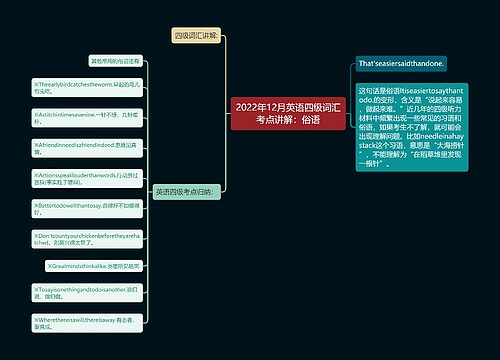Select the Bettertodowellthantosay node
This screenshot has height=360, width=500.
pos(87,209)
